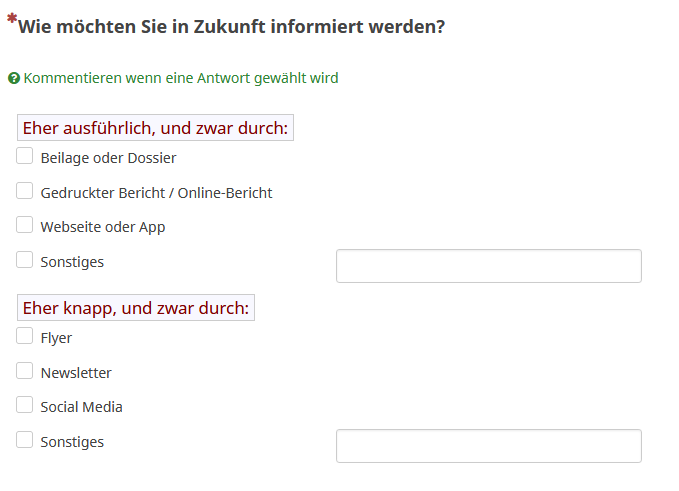The image size is (679, 491).
Task: Check the Beilage oder Dossier checkbox
Action: pyautogui.click(x=25, y=156)
